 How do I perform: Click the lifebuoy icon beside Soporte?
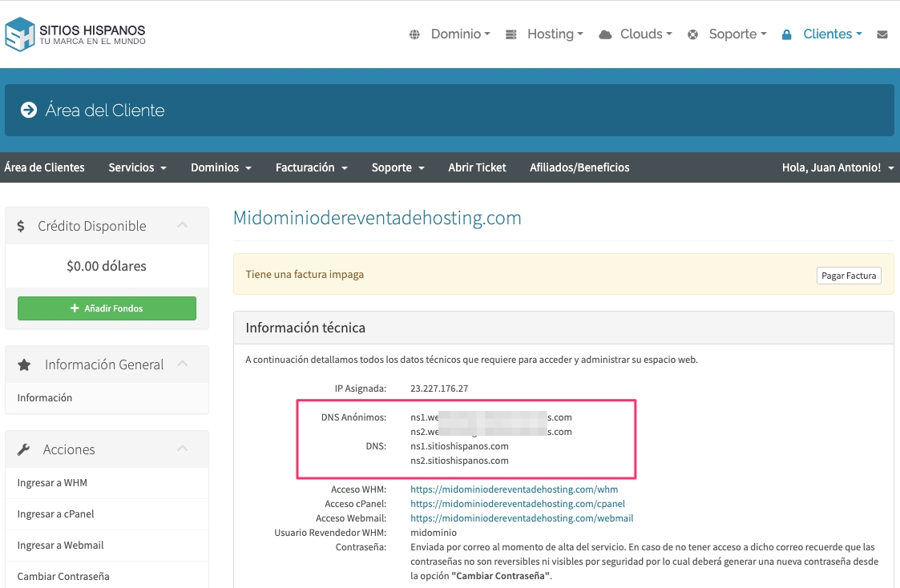click(692, 34)
